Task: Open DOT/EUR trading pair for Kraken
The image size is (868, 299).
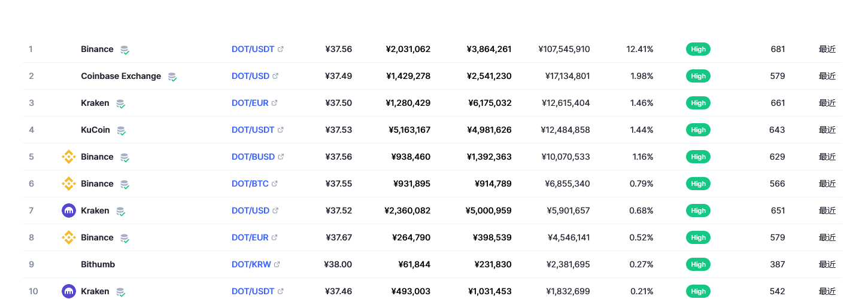Action: pyautogui.click(x=250, y=103)
